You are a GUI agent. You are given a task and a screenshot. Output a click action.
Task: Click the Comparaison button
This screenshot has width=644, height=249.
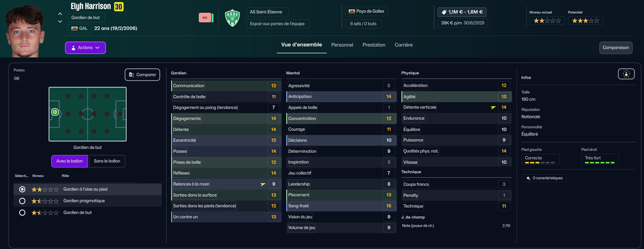point(616,48)
